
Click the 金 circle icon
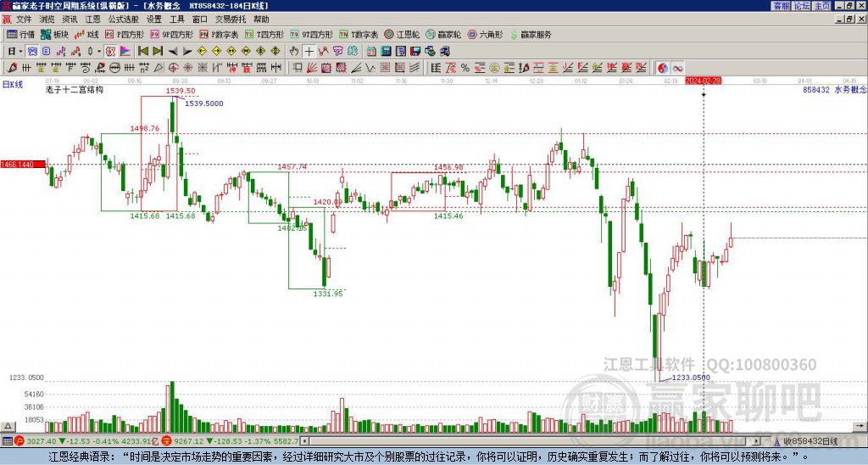point(494,68)
